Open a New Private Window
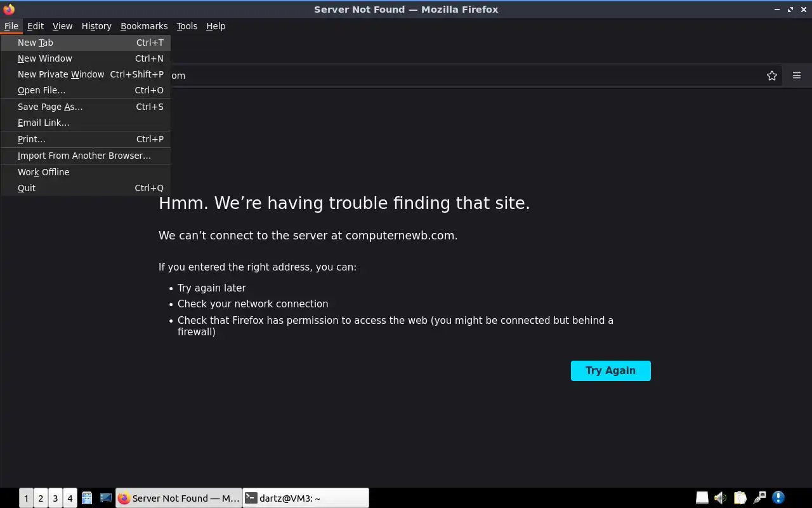Screen dimensions: 812x508 (x=86, y=74)
